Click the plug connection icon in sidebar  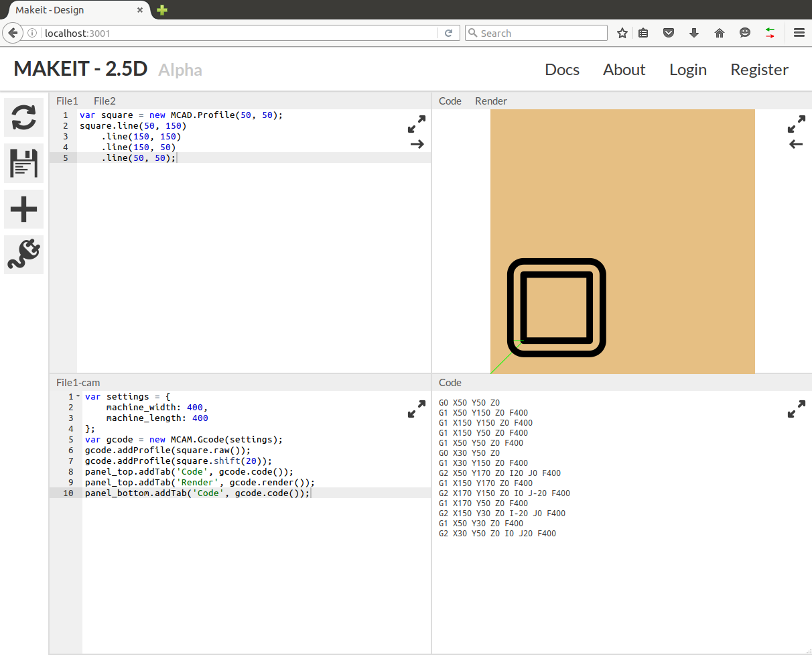[24, 255]
